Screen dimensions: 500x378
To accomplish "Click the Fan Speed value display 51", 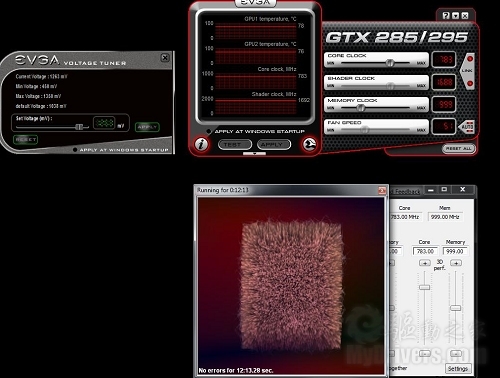I will click(x=444, y=126).
